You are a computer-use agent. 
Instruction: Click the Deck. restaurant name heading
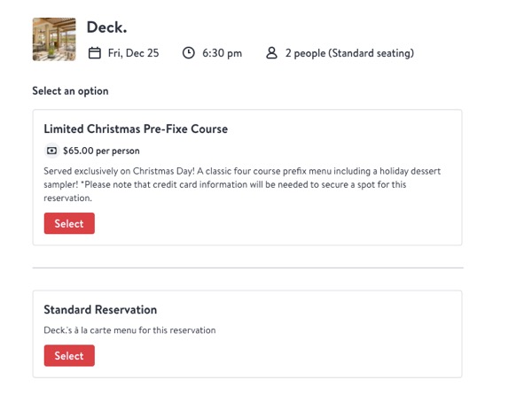pos(107,27)
